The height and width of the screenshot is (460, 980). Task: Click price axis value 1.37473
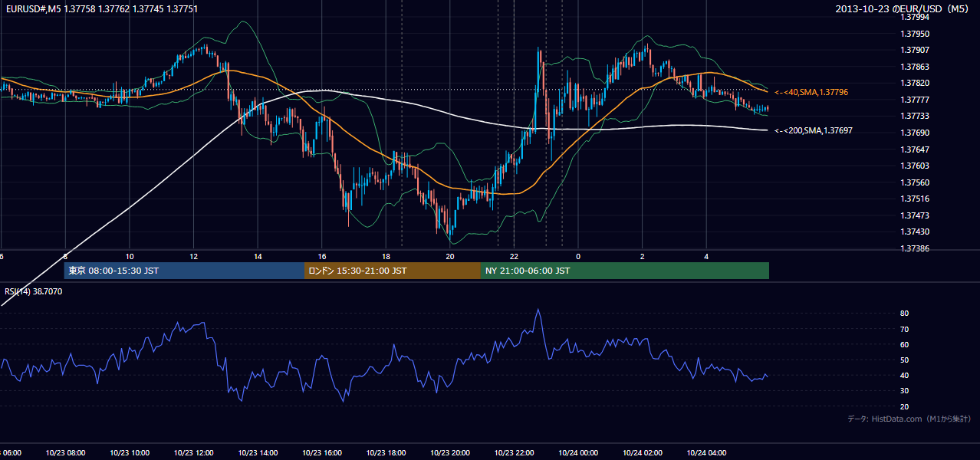click(x=915, y=215)
